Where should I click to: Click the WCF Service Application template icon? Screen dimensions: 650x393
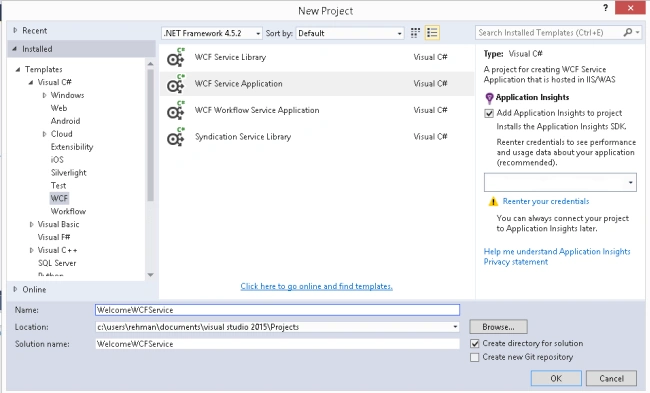tap(176, 84)
